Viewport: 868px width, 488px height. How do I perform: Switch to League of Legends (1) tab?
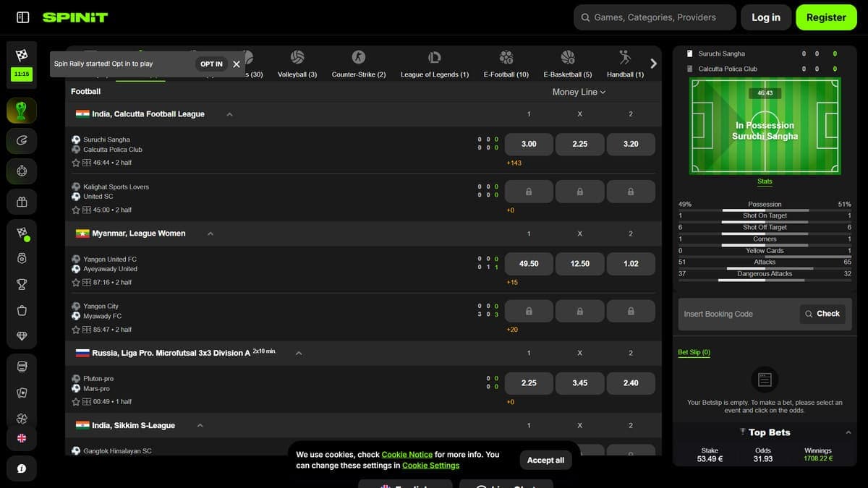435,64
